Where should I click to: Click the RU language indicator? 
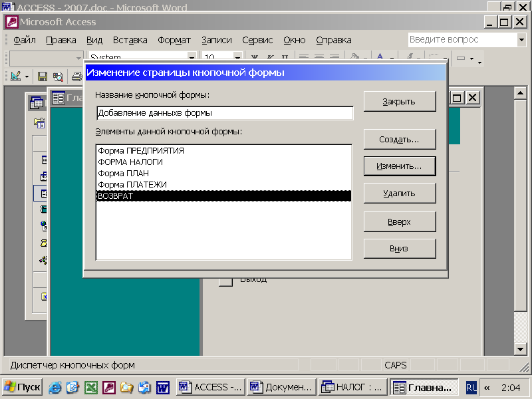[x=471, y=388]
